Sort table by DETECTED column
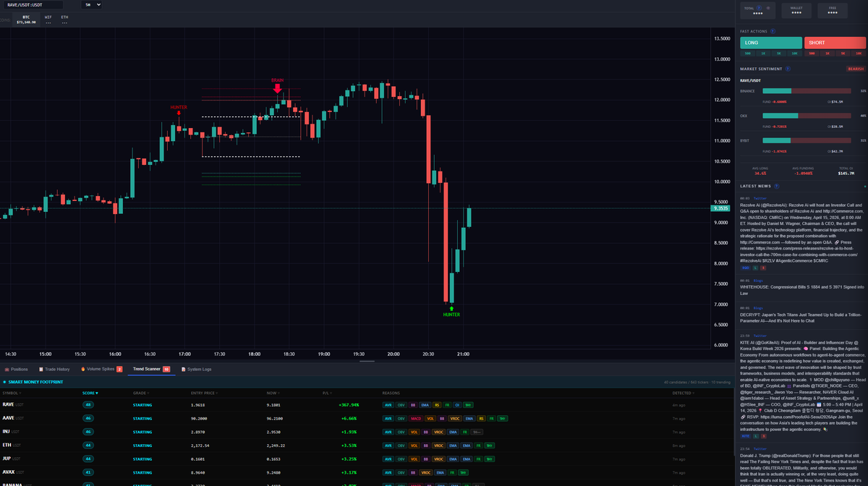Screen dimensions: 868x486 [681, 393]
